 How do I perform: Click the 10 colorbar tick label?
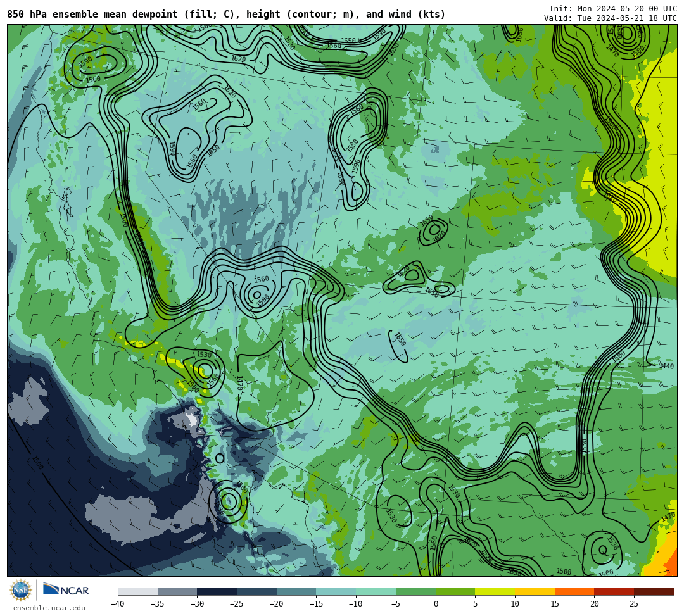click(515, 604)
